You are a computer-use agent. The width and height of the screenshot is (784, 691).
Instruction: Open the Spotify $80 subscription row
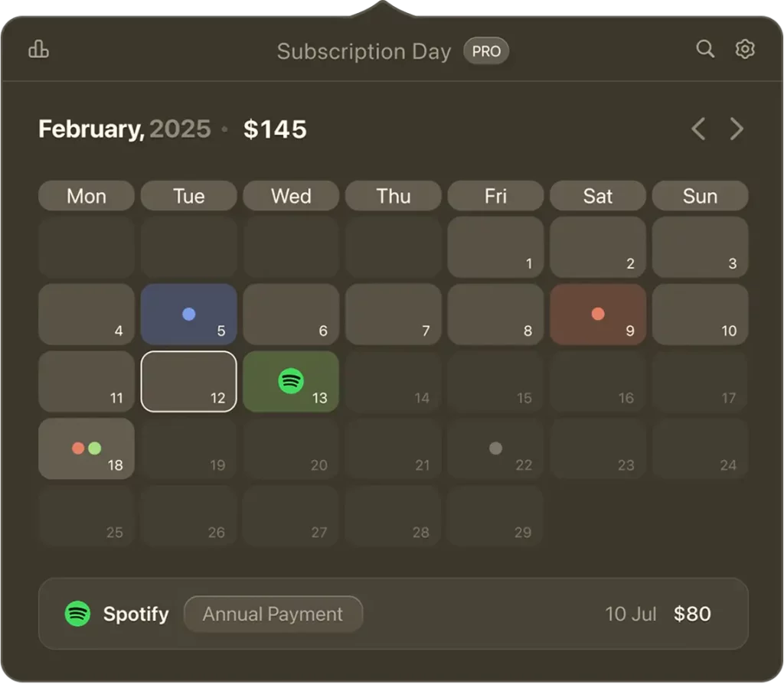coord(393,614)
